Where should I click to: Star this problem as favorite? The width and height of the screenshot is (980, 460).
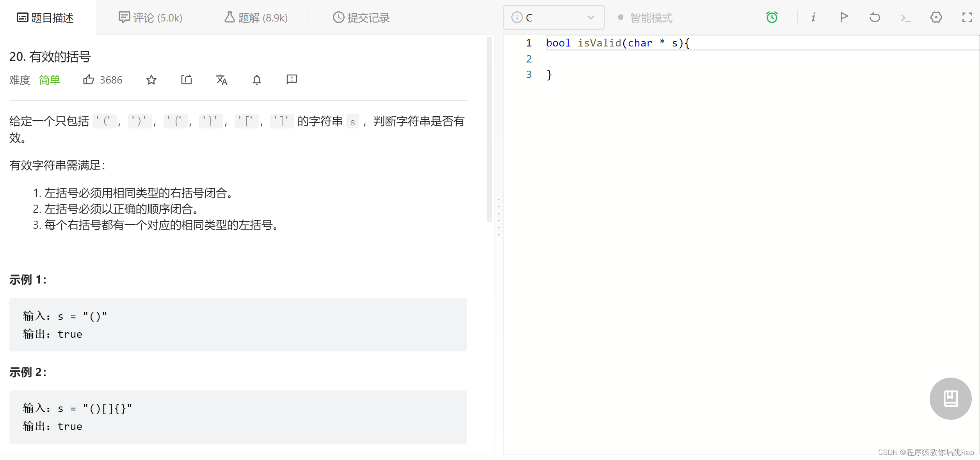point(151,80)
